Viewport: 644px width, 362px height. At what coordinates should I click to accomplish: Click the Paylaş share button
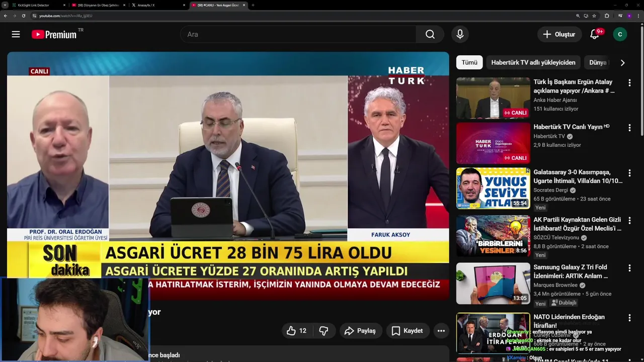360,331
